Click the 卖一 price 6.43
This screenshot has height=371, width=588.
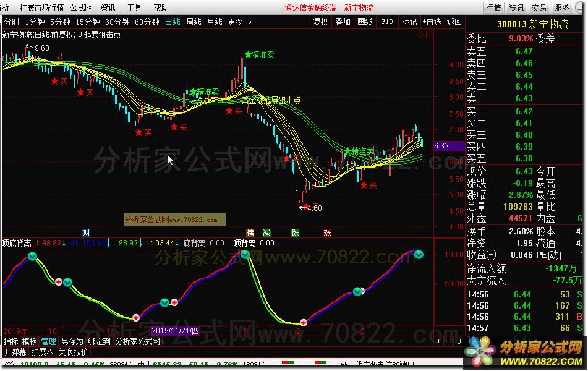point(524,98)
